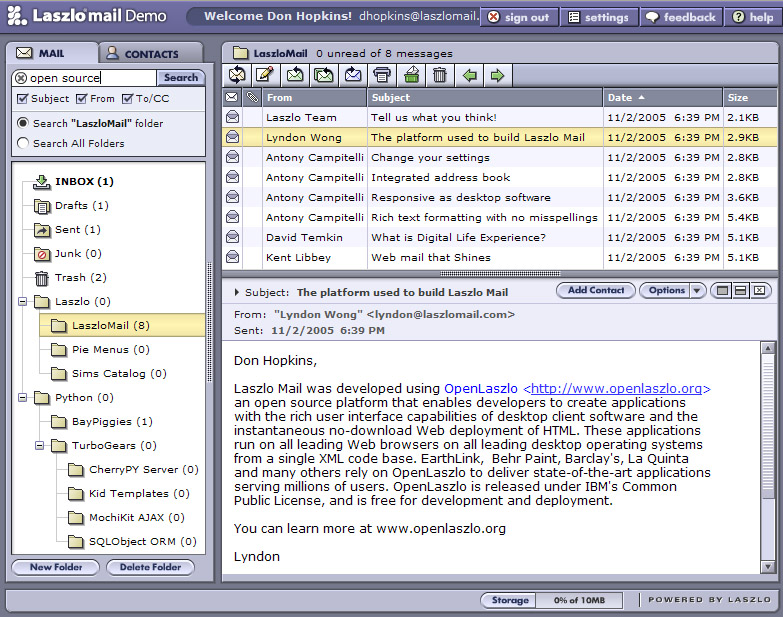Expand header details with the Subject disclosure triangle
This screenshot has width=783, height=617.
(x=237, y=292)
